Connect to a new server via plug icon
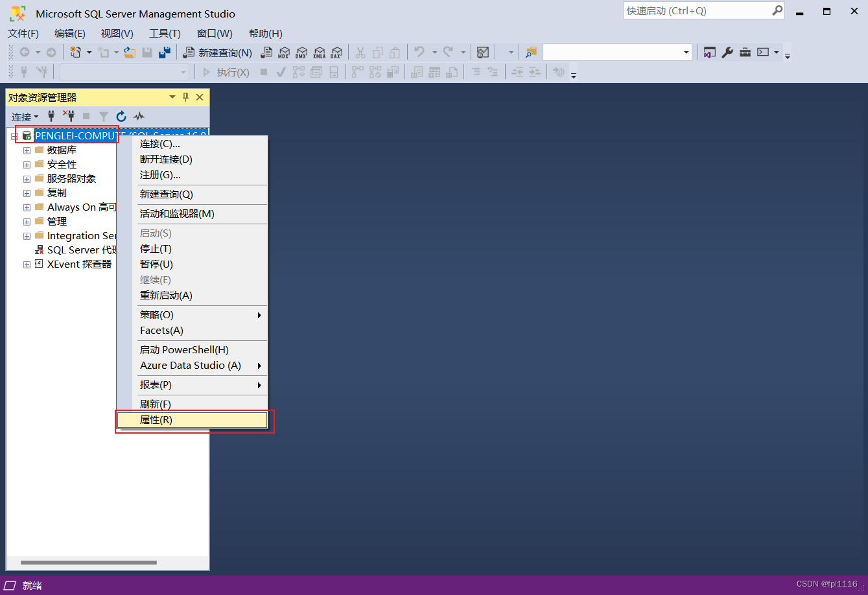This screenshot has height=595, width=868. click(x=51, y=117)
